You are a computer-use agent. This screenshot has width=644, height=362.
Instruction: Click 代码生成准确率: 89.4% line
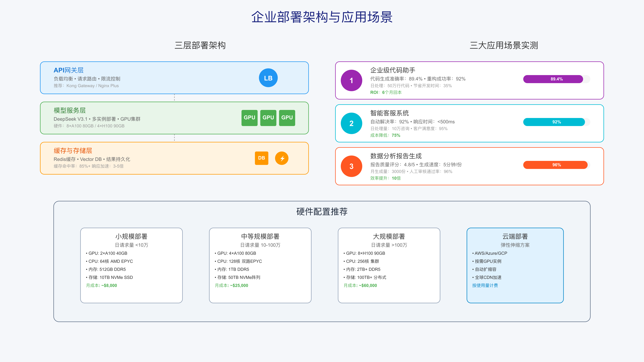click(418, 79)
